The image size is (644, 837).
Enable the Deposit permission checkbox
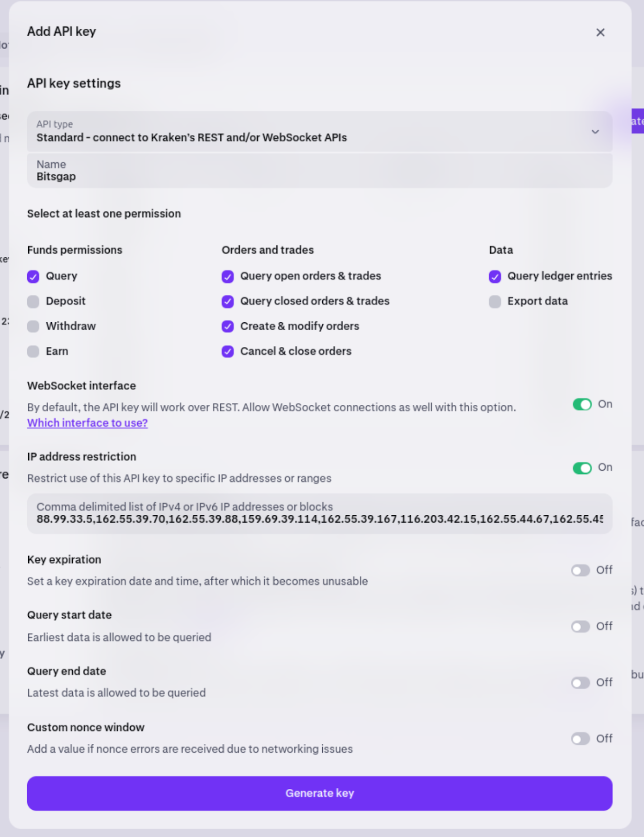point(33,302)
